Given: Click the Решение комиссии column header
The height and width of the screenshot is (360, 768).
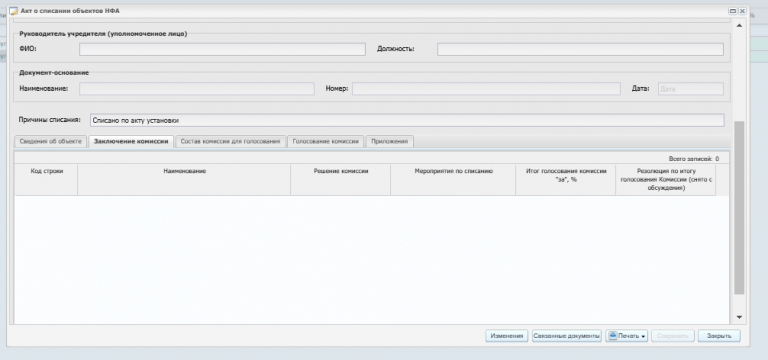Looking at the screenshot, I should click(340, 179).
